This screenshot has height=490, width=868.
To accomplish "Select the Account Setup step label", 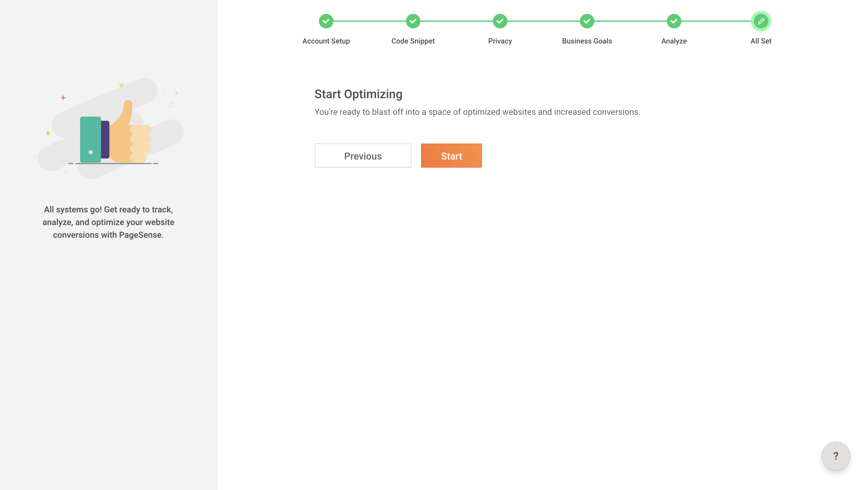I will coord(326,41).
